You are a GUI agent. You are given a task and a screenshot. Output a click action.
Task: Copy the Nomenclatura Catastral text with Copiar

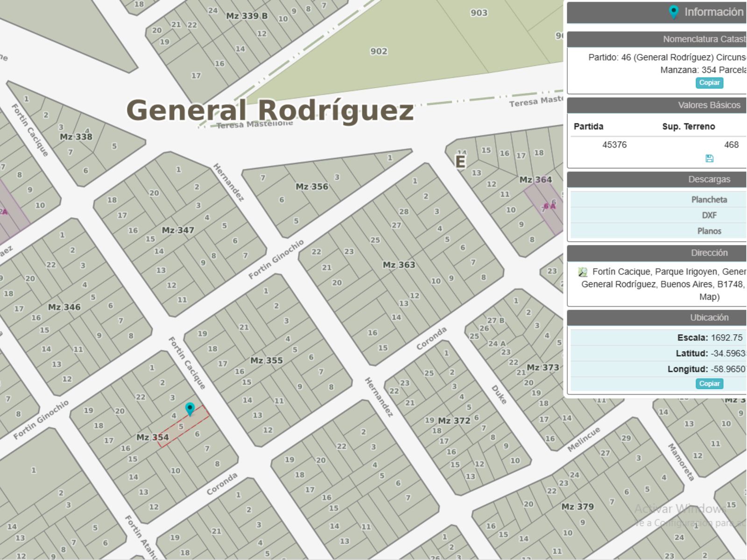(709, 83)
